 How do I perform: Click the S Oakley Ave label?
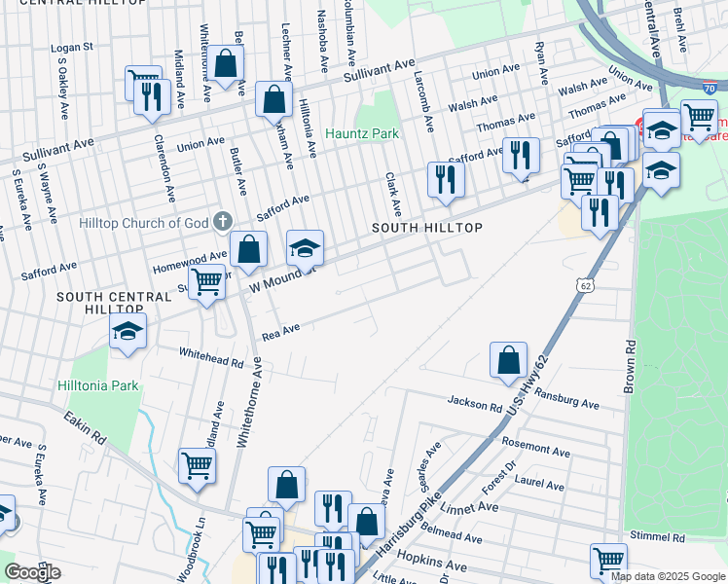tap(63, 89)
